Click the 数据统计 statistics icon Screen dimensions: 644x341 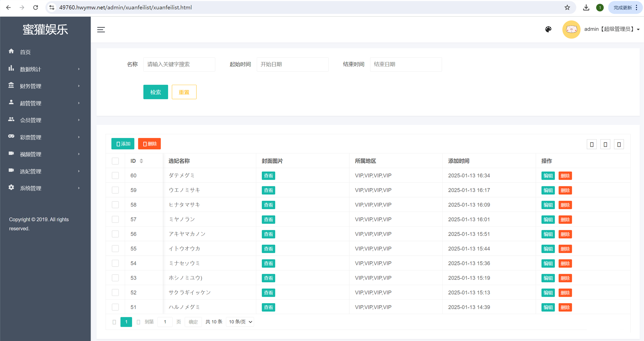11,69
